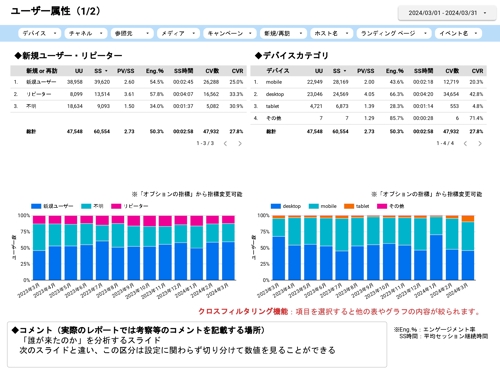Select the mobile row in device table
This screenshot has width=500, height=375.
(x=368, y=82)
